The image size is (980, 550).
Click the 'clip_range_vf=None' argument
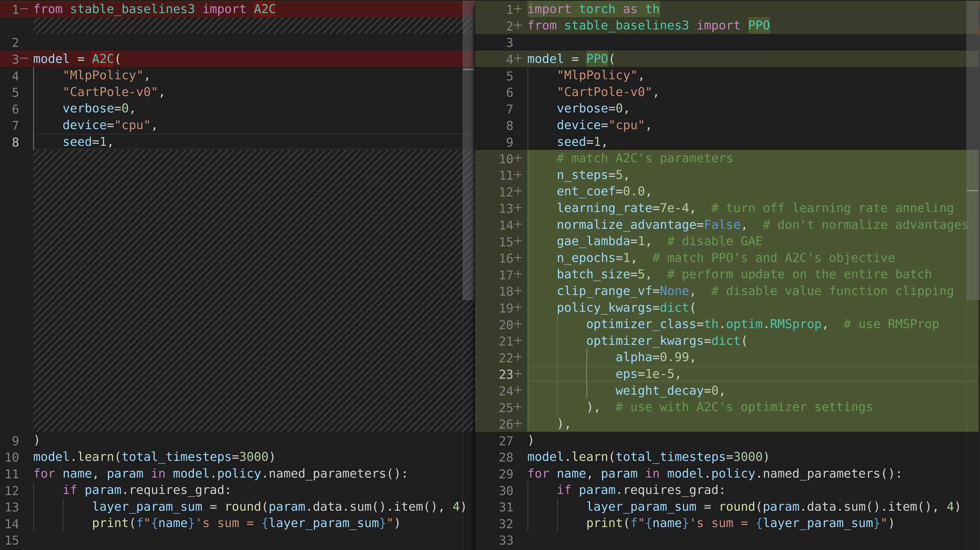coord(622,291)
